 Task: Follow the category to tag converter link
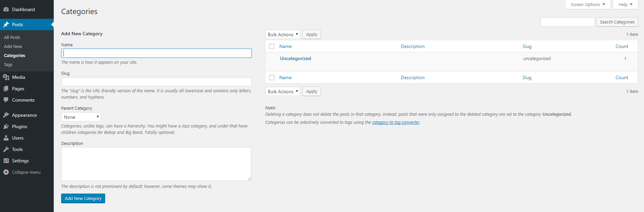point(395,122)
